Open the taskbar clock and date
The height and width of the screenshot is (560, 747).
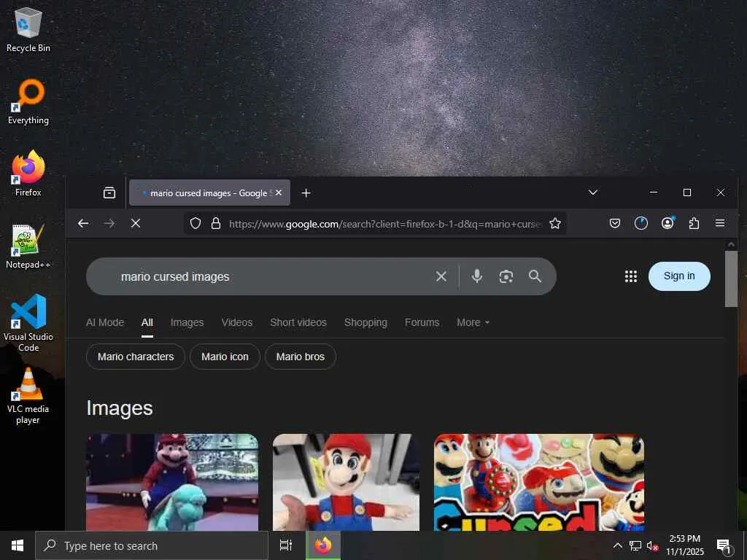[x=685, y=545]
